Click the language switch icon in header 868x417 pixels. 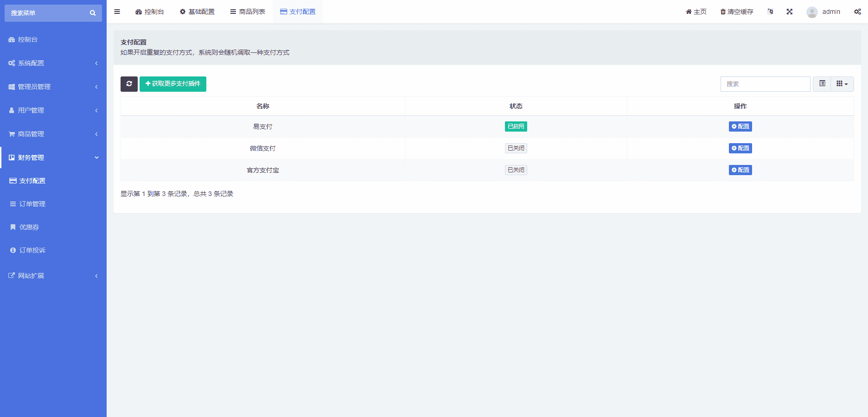(770, 12)
